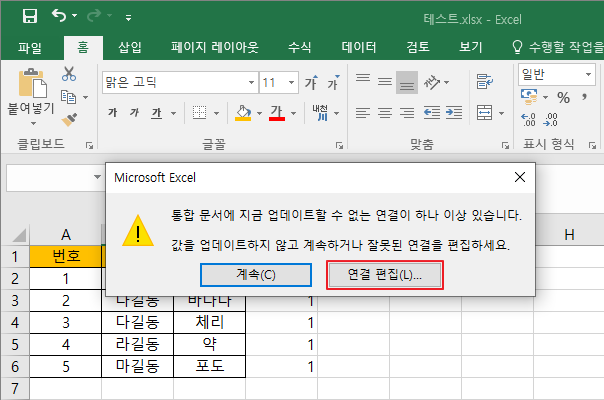
Task: Click the 붙여넣기 paste icon
Action: pos(32,83)
